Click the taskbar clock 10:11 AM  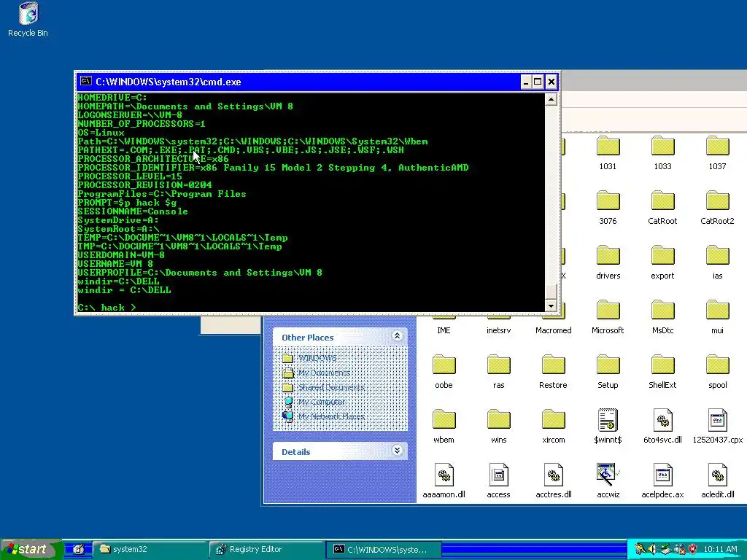(x=720, y=549)
